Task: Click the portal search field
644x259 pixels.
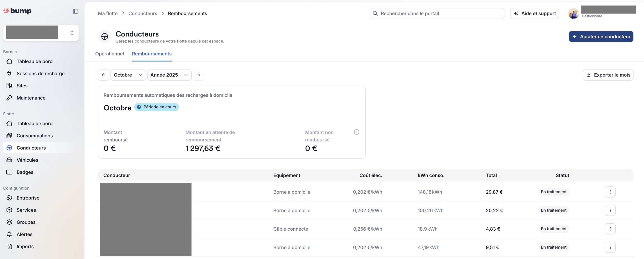Action: pyautogui.click(x=438, y=14)
